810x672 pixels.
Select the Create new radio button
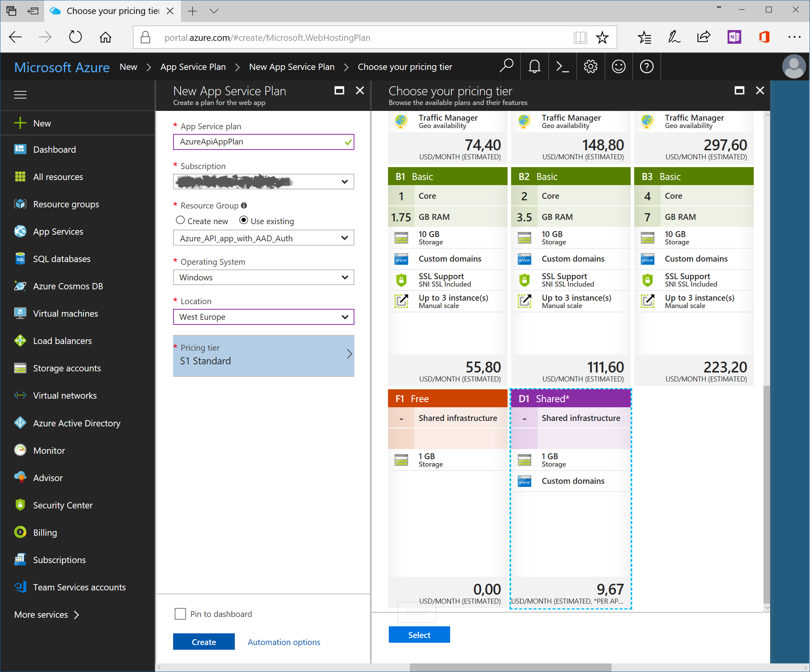[x=180, y=220]
